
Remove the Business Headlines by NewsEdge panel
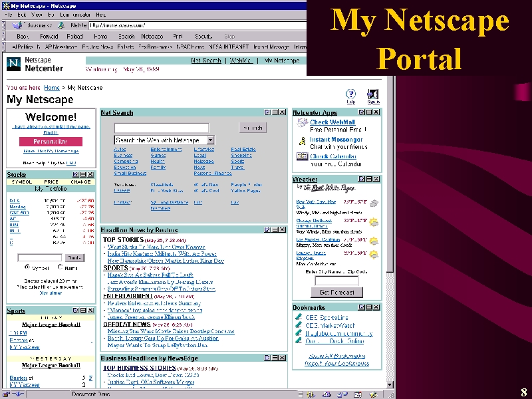(x=282, y=358)
